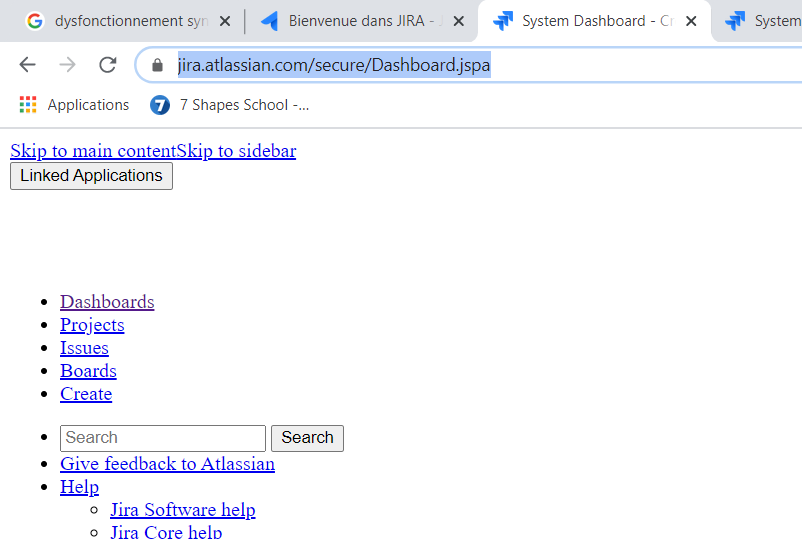802x539 pixels.
Task: Close the Google dysfonctionnement tab
Action: pyautogui.click(x=225, y=21)
